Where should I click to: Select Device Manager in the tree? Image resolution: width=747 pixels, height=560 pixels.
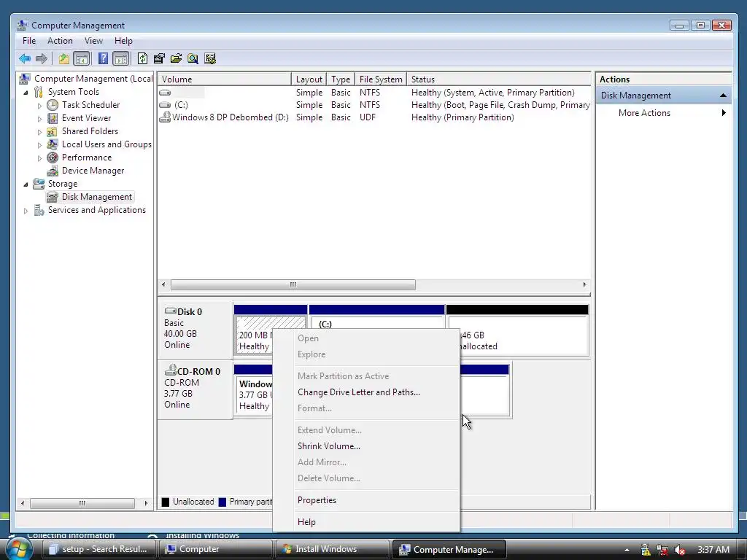93,171
